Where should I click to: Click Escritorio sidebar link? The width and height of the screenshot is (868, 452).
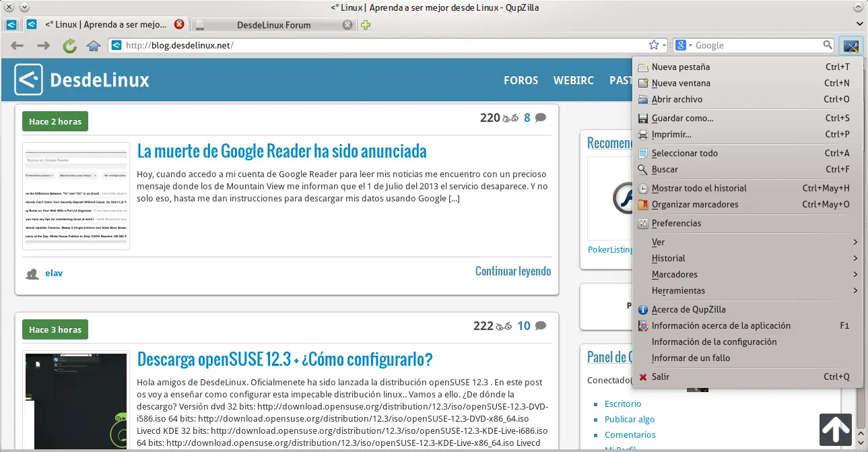point(623,403)
